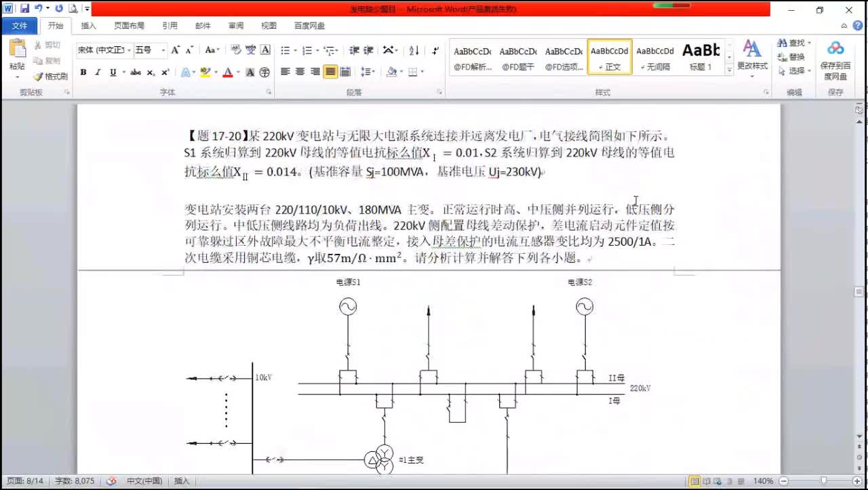Image resolution: width=868 pixels, height=490 pixels.
Task: Click the Sort (A-Z) paragraph icon
Action: [414, 50]
